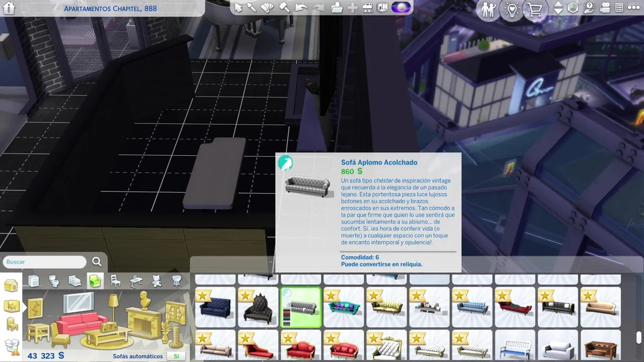Open the lightbulb ideas icon
The height and width of the screenshot is (362, 644).
(512, 10)
